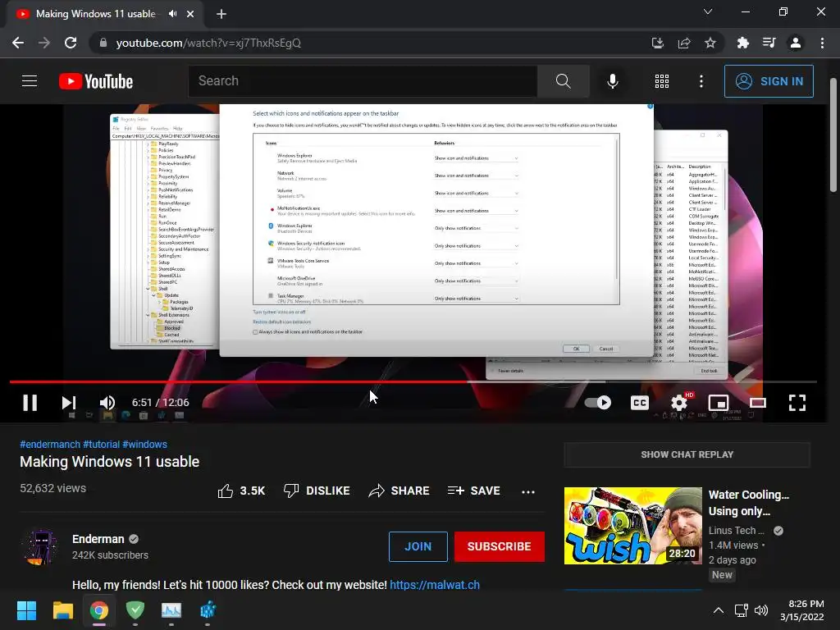Open the Water Cooling video title
840x630 pixels.
pyautogui.click(x=749, y=503)
